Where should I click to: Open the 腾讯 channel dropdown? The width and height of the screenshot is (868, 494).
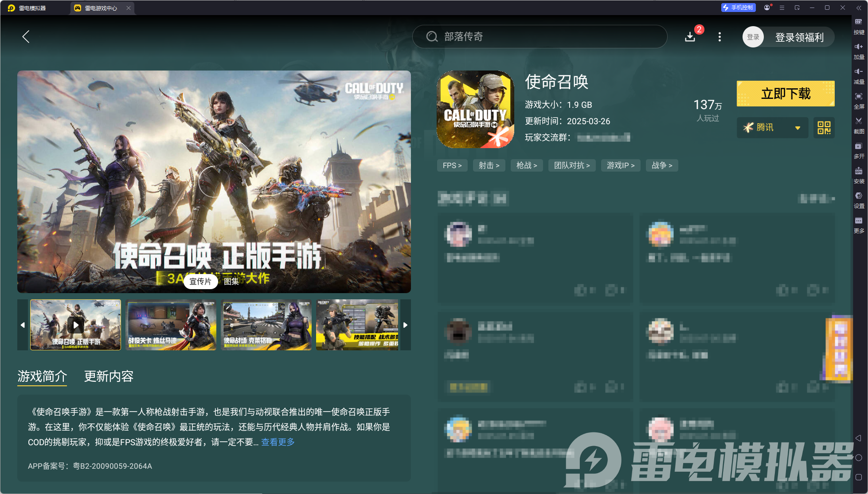tap(772, 128)
